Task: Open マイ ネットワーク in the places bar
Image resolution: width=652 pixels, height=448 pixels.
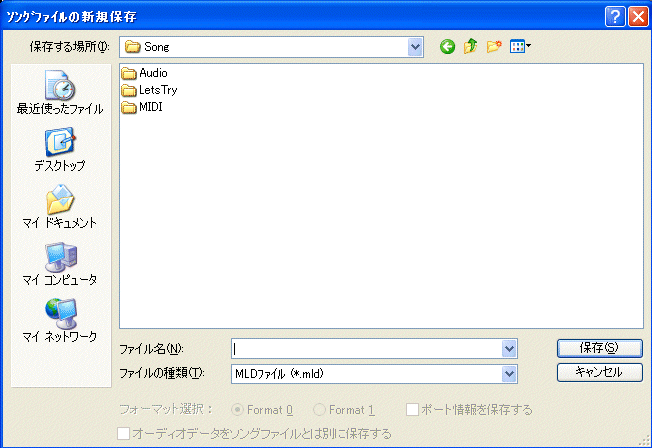Action: pos(60,320)
